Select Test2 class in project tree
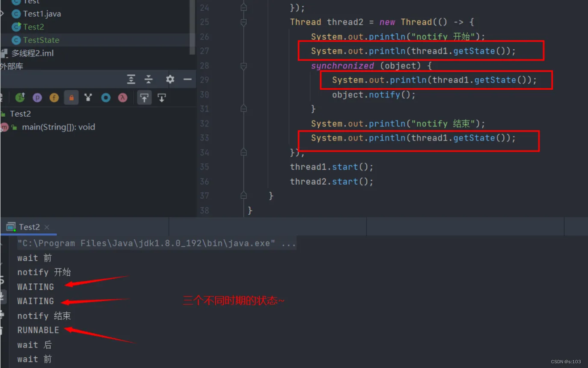 [x=33, y=26]
